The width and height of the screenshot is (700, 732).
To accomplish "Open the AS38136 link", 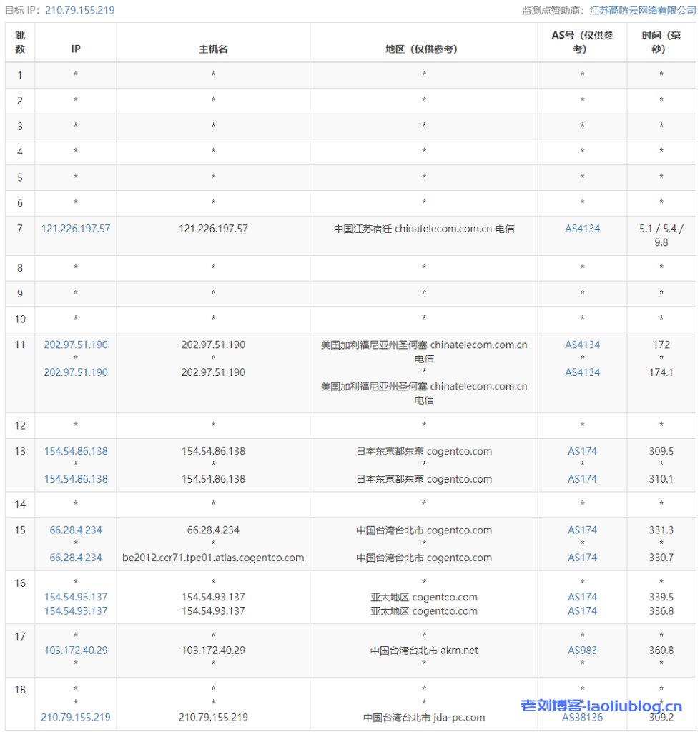I will (582, 717).
